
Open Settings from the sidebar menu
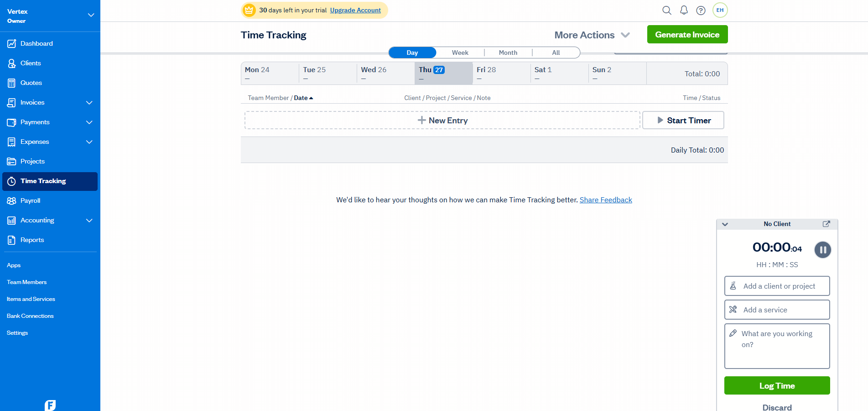(x=17, y=332)
